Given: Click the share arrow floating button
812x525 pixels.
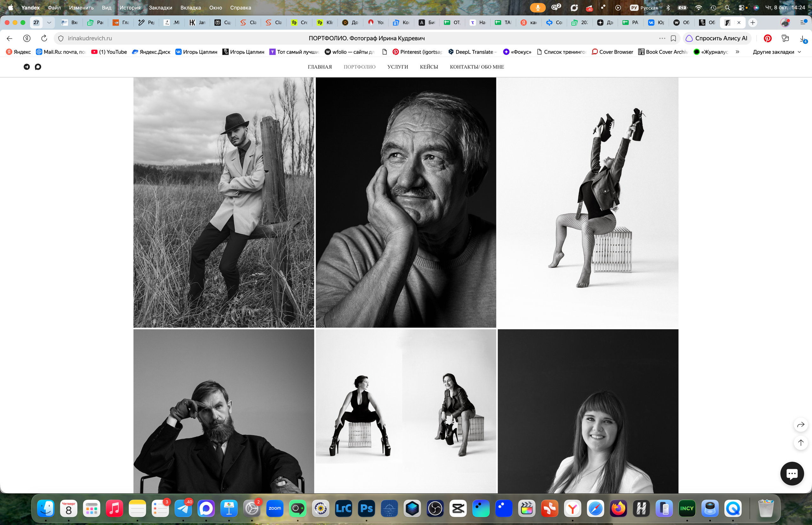Looking at the screenshot, I should (x=801, y=424).
